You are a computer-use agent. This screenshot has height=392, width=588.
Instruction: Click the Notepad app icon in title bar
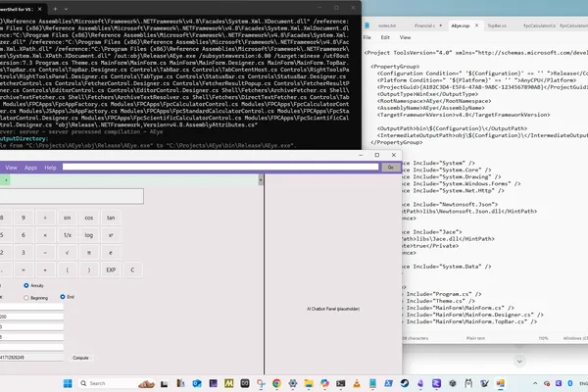[x=367, y=25]
